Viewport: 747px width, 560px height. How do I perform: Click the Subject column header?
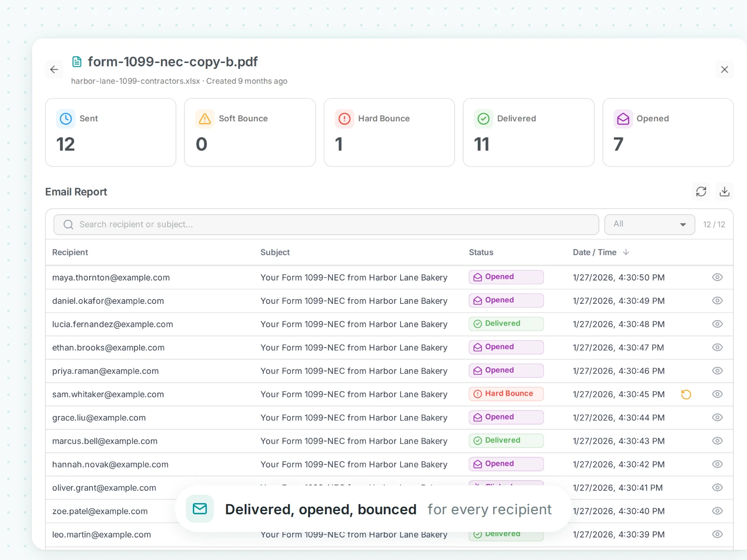pos(275,252)
